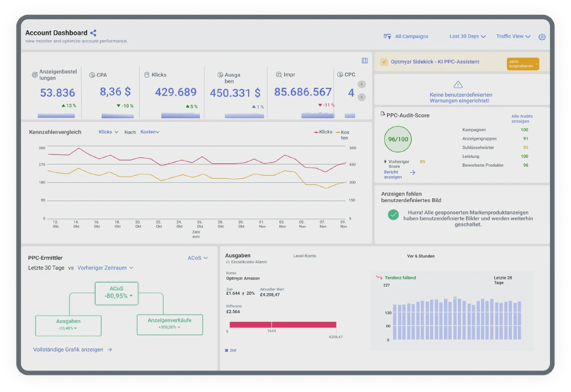Open the ACoS node in PPC-Ermittler tree

(116, 292)
